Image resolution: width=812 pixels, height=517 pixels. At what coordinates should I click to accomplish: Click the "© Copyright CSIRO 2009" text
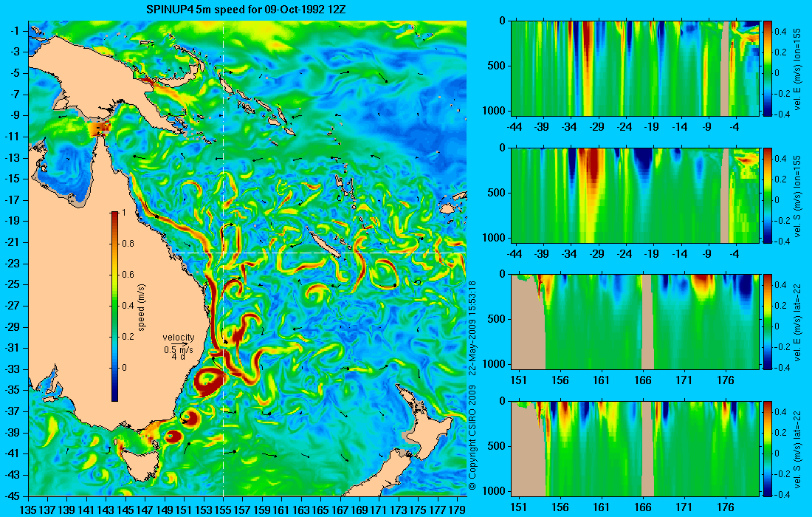tap(472, 438)
